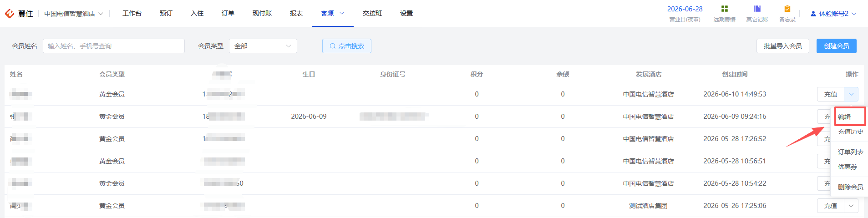
Task: Click the 创建时间 2026-05-28 10:54:22
Action: click(735, 183)
